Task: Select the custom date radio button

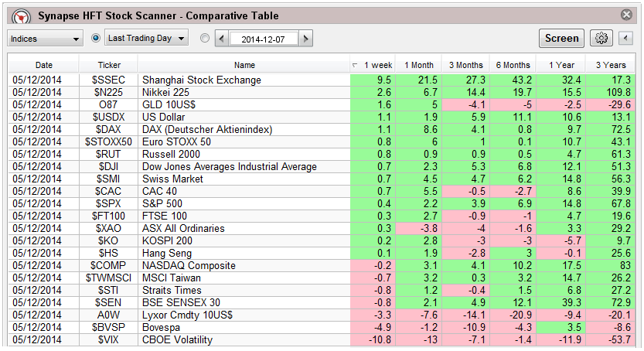Action: tap(204, 38)
